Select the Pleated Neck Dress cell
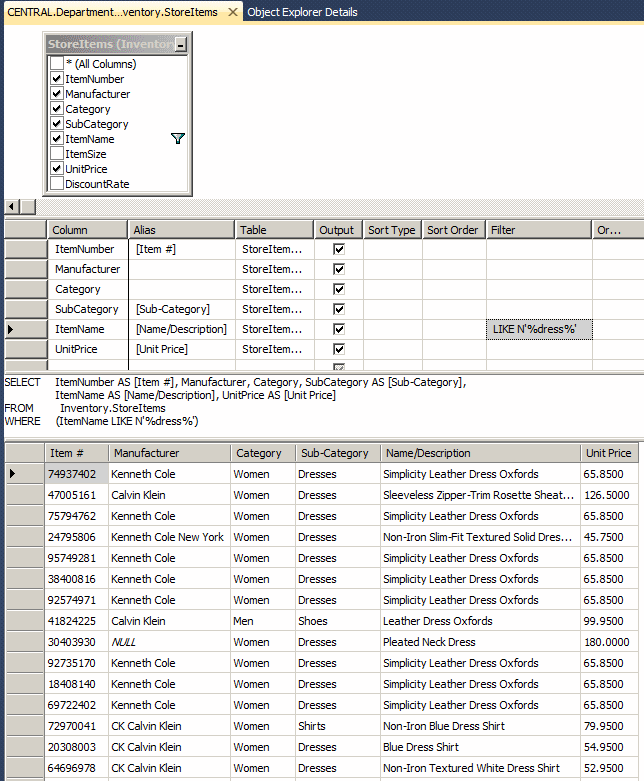This screenshot has height=781, width=644. click(480, 642)
